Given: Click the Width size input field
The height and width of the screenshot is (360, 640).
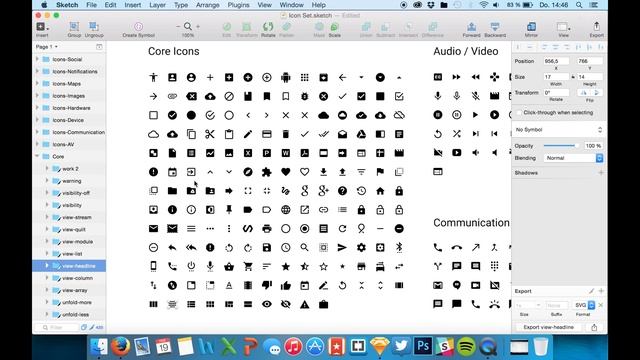Looking at the screenshot, I should tap(556, 77).
